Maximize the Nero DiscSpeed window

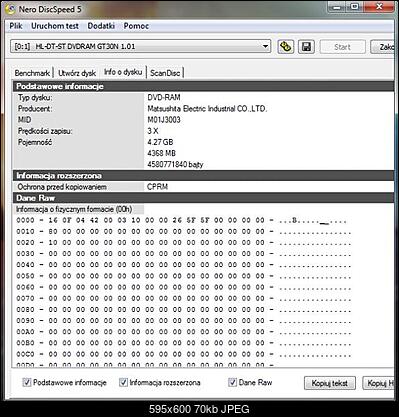click(x=356, y=7)
